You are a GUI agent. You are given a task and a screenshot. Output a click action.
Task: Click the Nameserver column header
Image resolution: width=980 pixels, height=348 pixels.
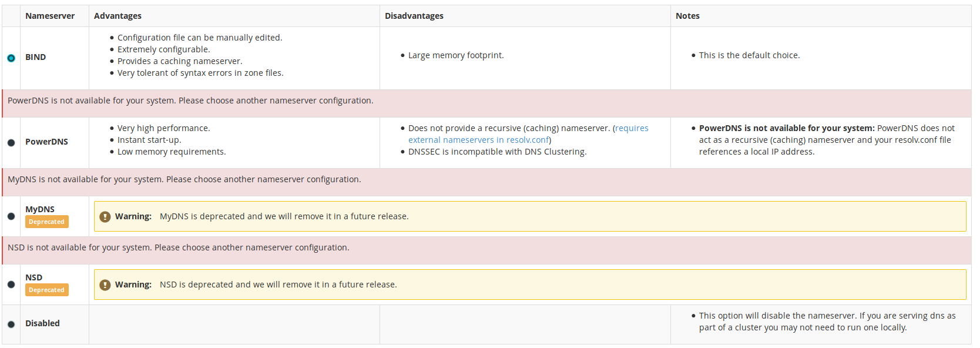click(50, 16)
